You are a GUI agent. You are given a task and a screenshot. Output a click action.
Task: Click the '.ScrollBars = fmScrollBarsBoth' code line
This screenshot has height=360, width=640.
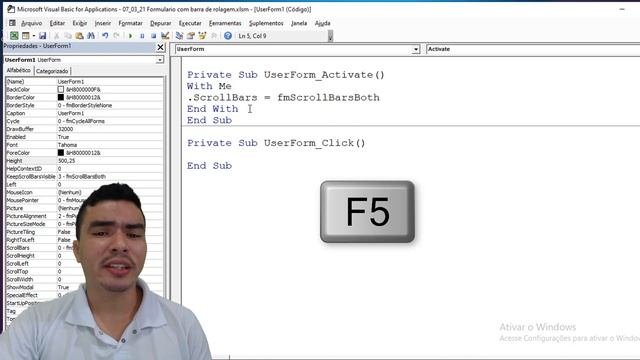tap(283, 98)
